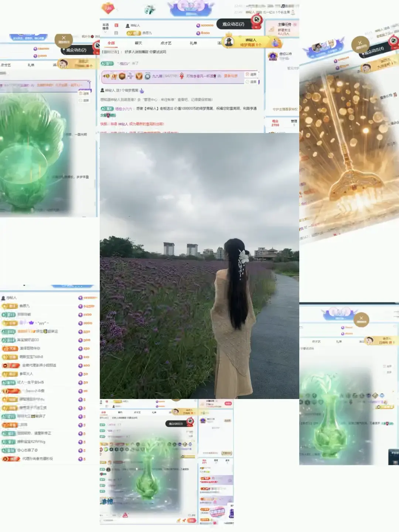The image size is (399, 532).
Task: Click the 虚位以待 guardian seat icon
Action: point(273,56)
